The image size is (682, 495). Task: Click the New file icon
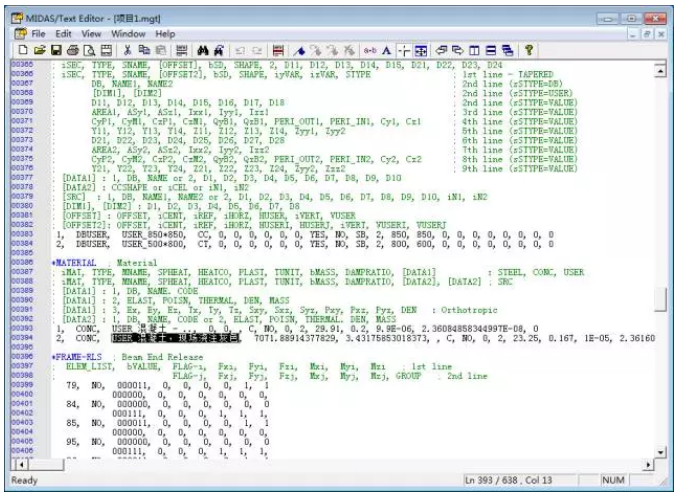point(12,49)
